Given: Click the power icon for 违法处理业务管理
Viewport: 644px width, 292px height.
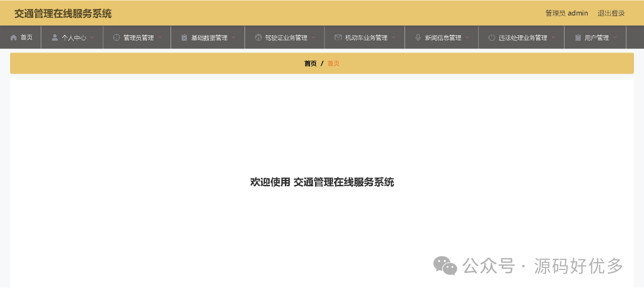Looking at the screenshot, I should 492,37.
